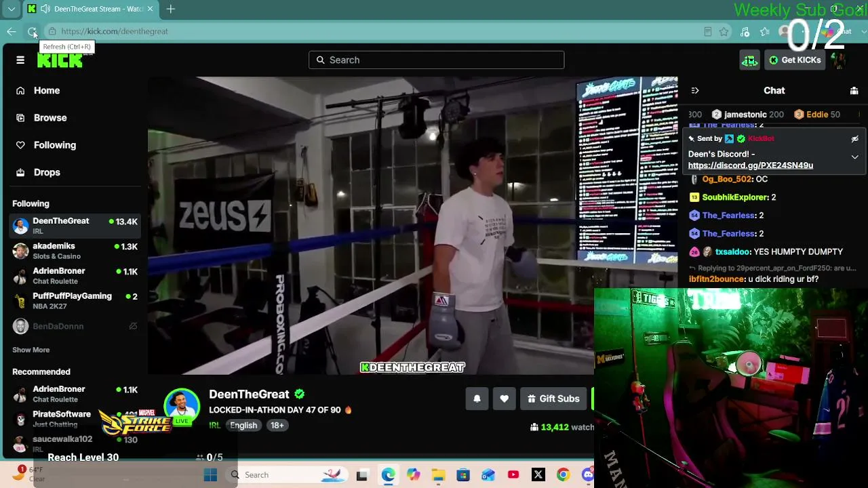Open DeenTheGreat channel in Following list
868x488 pixels.
coord(75,226)
